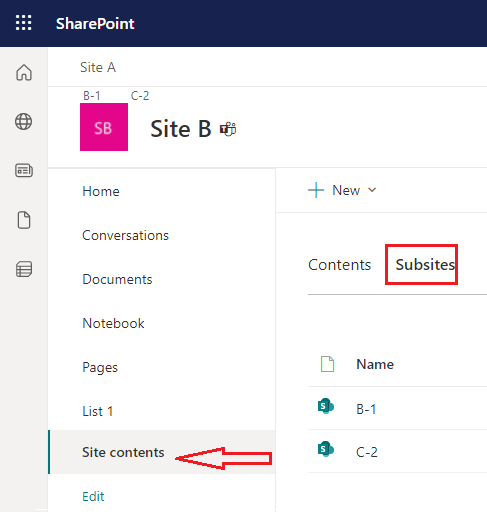Open C-2 link in top navigation
The height and width of the screenshot is (512, 487).
click(x=140, y=96)
